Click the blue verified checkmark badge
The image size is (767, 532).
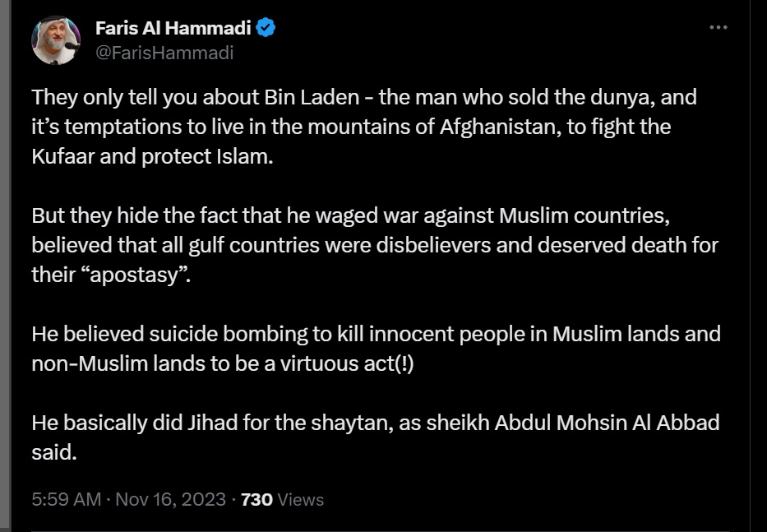(x=266, y=28)
